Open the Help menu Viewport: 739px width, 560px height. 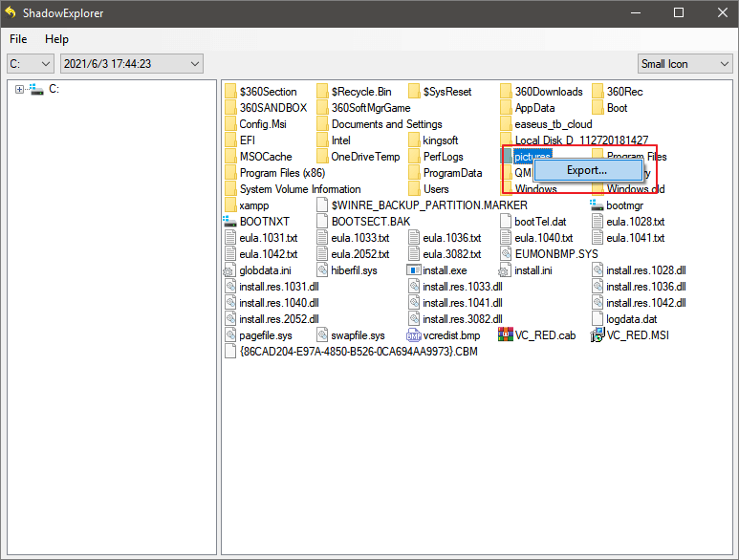[56, 39]
